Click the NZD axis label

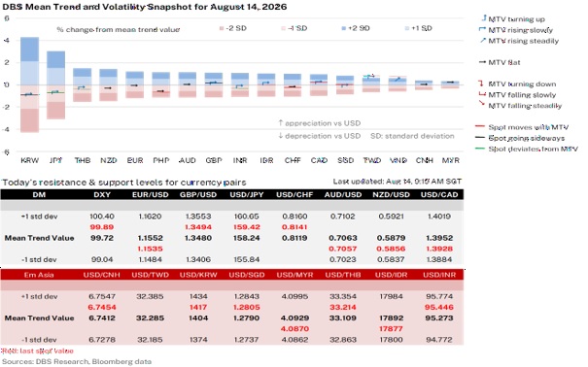point(109,160)
